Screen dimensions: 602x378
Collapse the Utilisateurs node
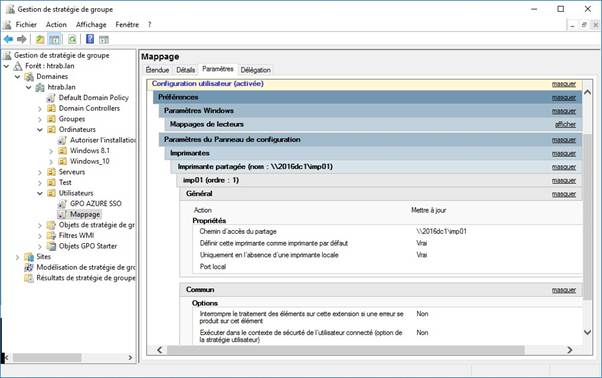tap(40, 193)
